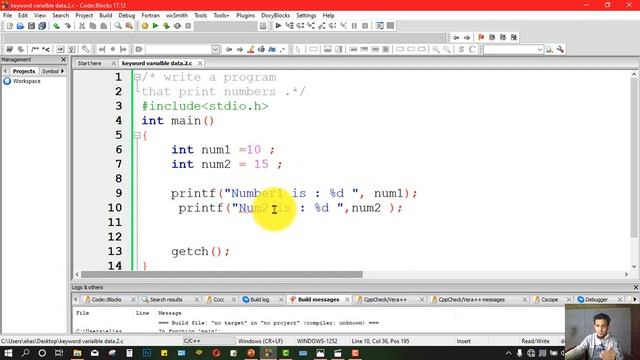Open the File menu
Viewport: 640px width, 360px height.
(7, 15)
